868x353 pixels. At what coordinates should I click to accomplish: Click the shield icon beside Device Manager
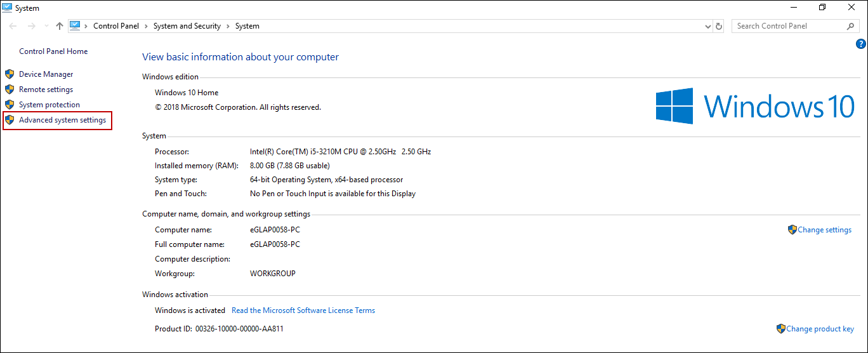point(9,74)
